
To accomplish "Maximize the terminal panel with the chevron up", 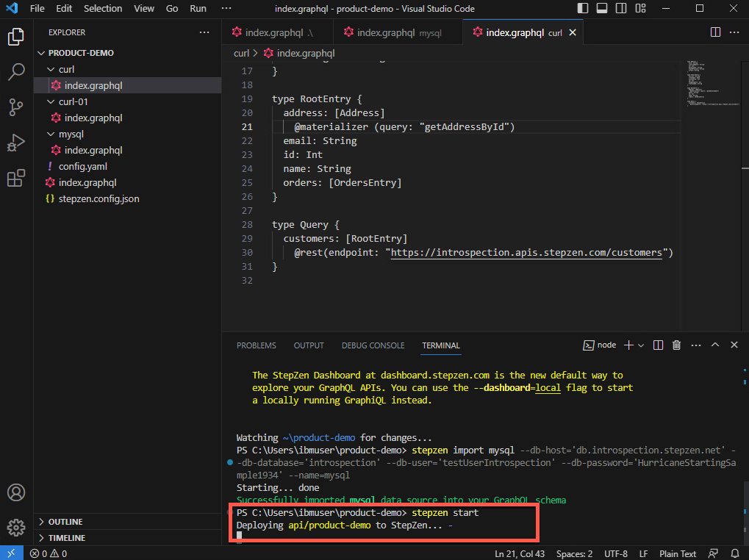I will coord(715,345).
